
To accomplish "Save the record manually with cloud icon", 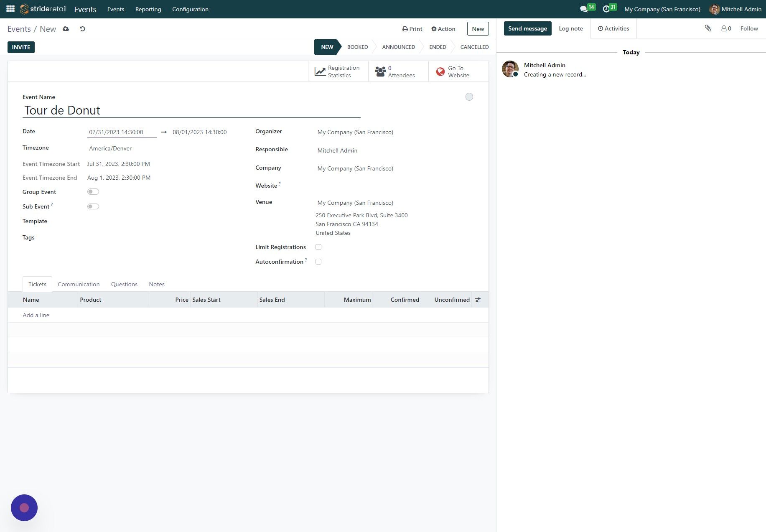I will click(x=66, y=29).
